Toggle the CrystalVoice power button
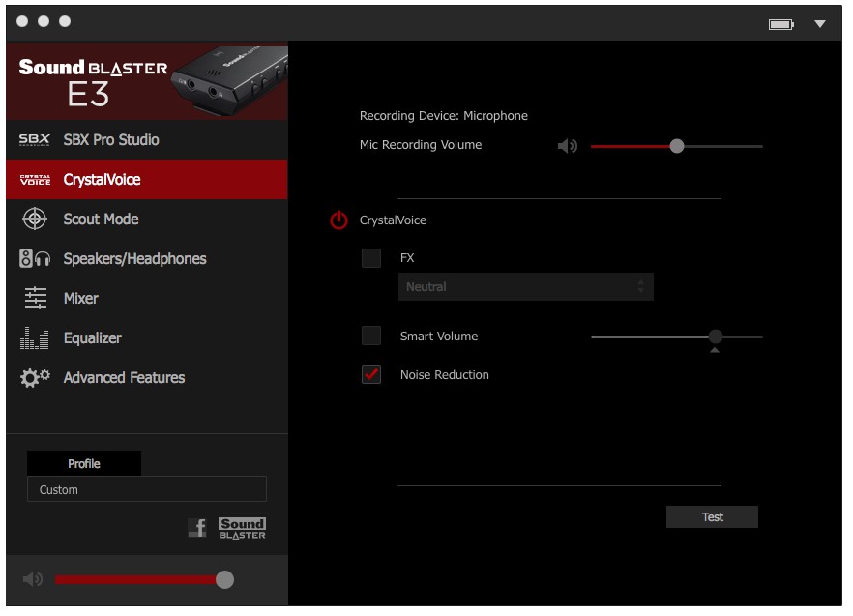 [338, 220]
